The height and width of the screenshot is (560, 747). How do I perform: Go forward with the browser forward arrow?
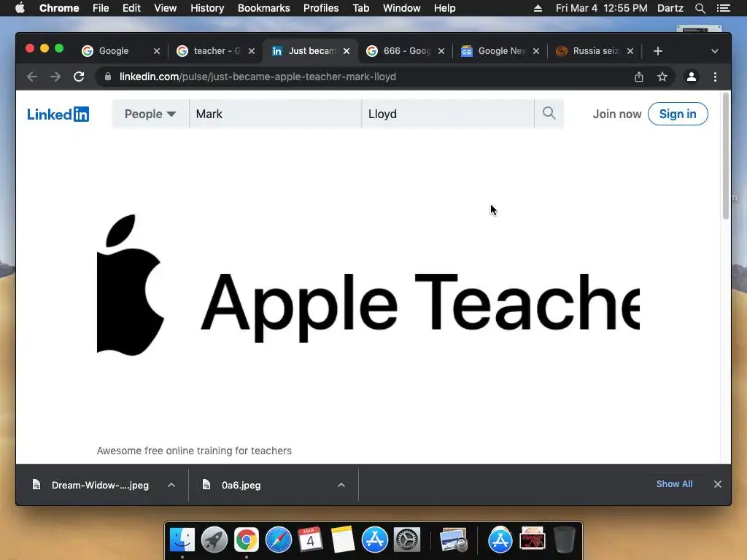[x=55, y=77]
